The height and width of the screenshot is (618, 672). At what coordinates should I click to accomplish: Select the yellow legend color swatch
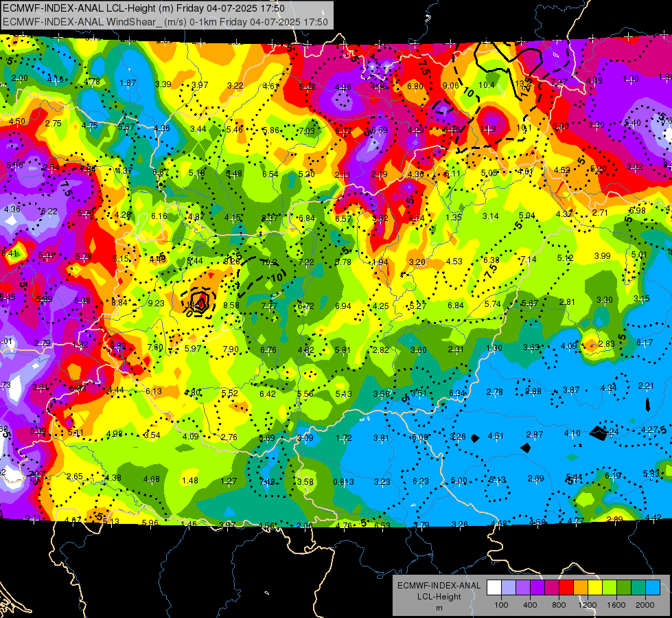click(595, 587)
